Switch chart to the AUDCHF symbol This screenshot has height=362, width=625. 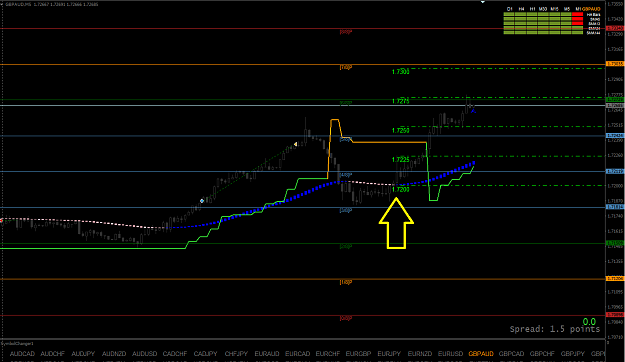coord(53,354)
